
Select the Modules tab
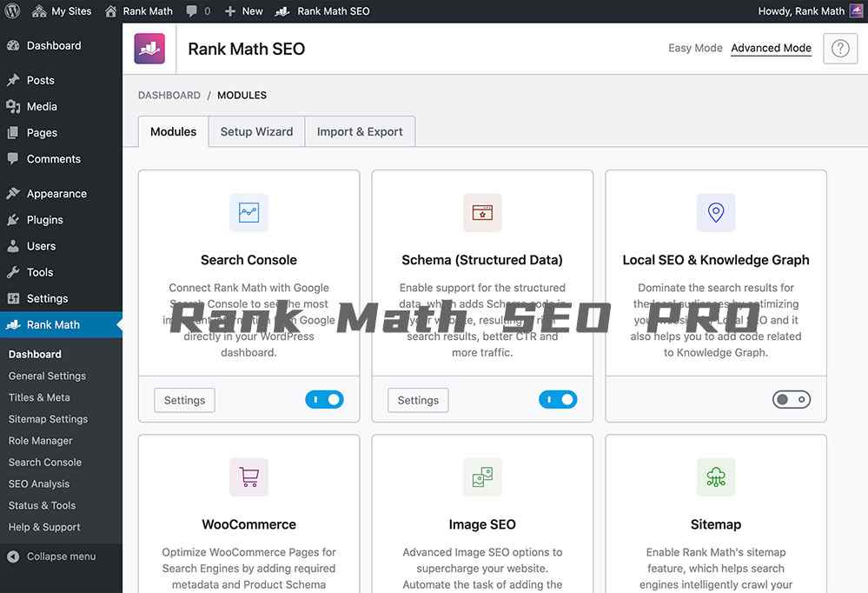click(173, 132)
